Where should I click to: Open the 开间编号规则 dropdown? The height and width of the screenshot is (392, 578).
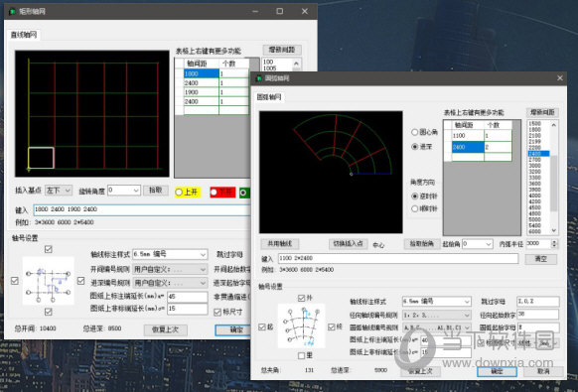tap(170, 269)
